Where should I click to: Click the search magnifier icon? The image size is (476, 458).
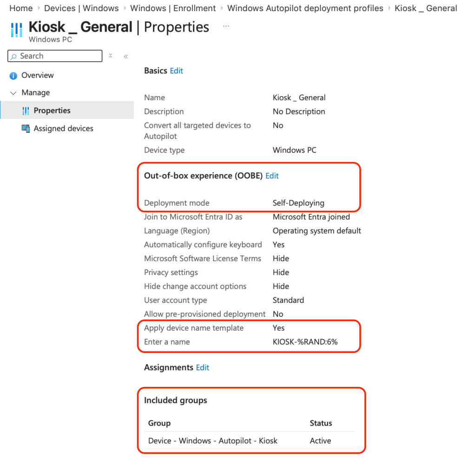coord(14,56)
